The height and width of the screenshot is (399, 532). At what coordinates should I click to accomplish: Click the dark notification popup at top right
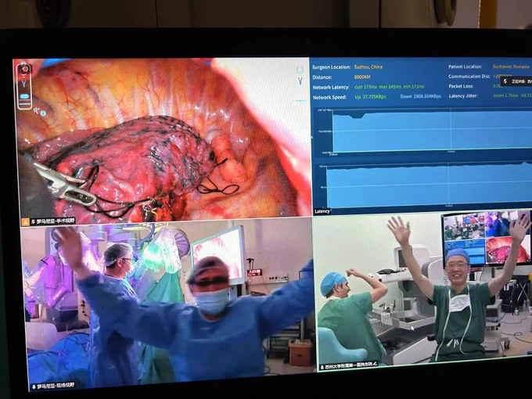coord(516,81)
